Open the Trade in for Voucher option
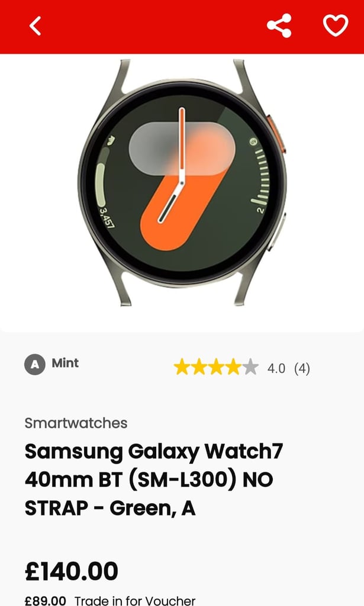 (135, 600)
